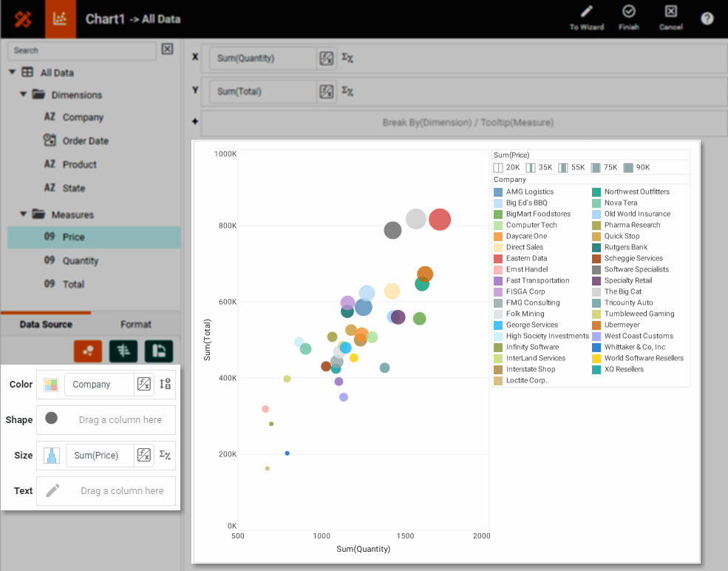Open the To Wizard option
The width and height of the screenshot is (728, 571).
(588, 18)
